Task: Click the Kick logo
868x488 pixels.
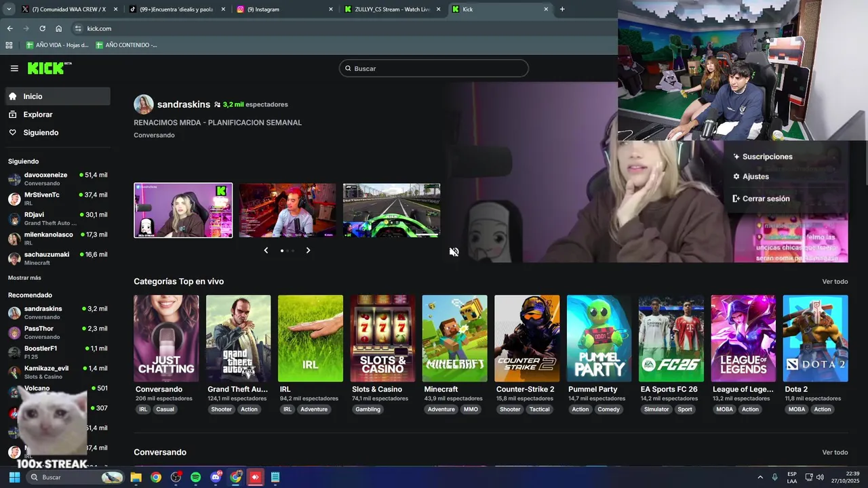Action: point(50,68)
